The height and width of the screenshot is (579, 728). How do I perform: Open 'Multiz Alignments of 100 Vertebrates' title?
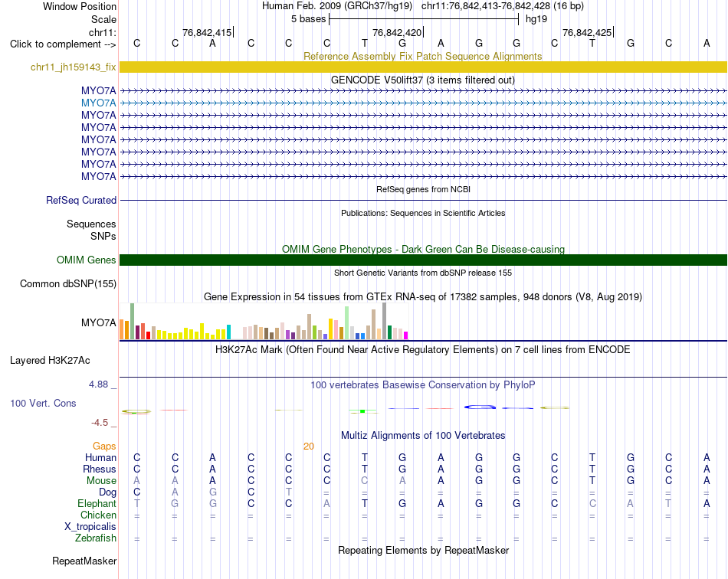pyautogui.click(x=423, y=435)
